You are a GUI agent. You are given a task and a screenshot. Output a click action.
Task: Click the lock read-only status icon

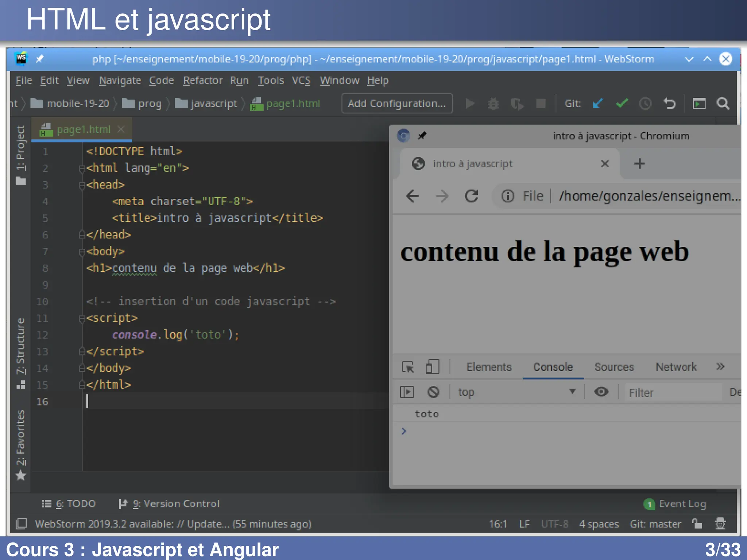697,524
